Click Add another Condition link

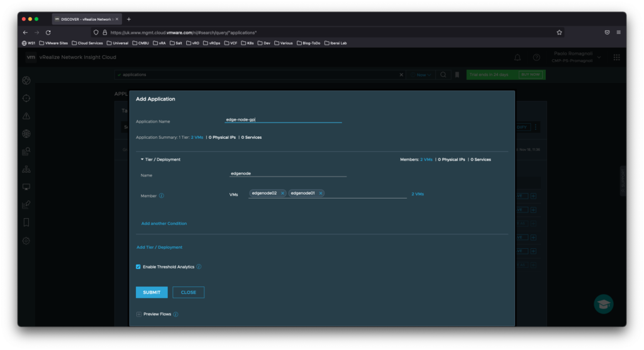[x=164, y=224]
